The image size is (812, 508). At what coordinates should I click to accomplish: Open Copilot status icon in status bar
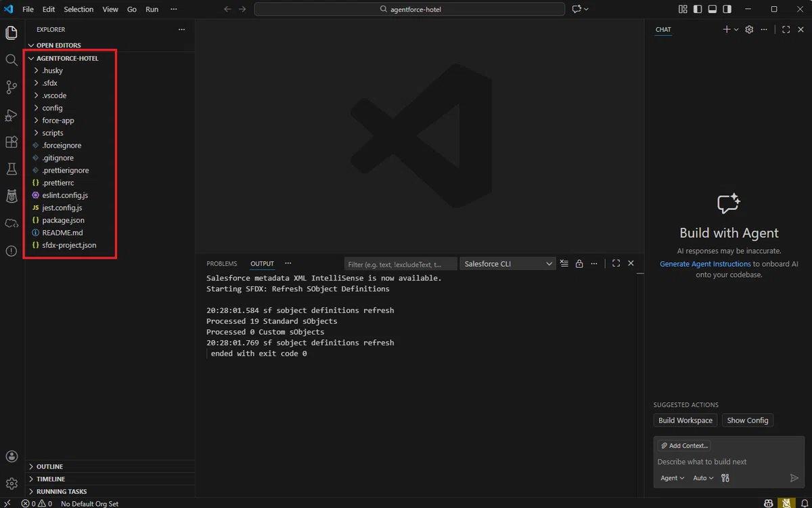tap(768, 503)
